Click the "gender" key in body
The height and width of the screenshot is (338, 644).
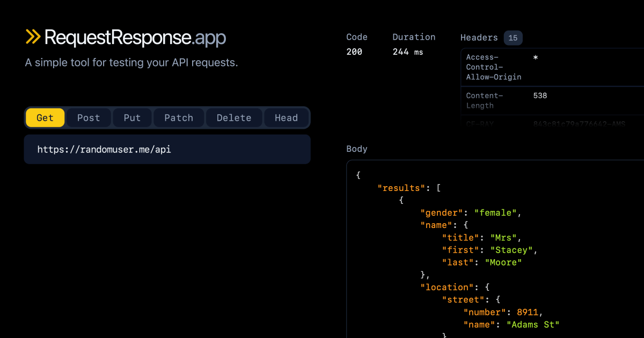[x=442, y=213]
